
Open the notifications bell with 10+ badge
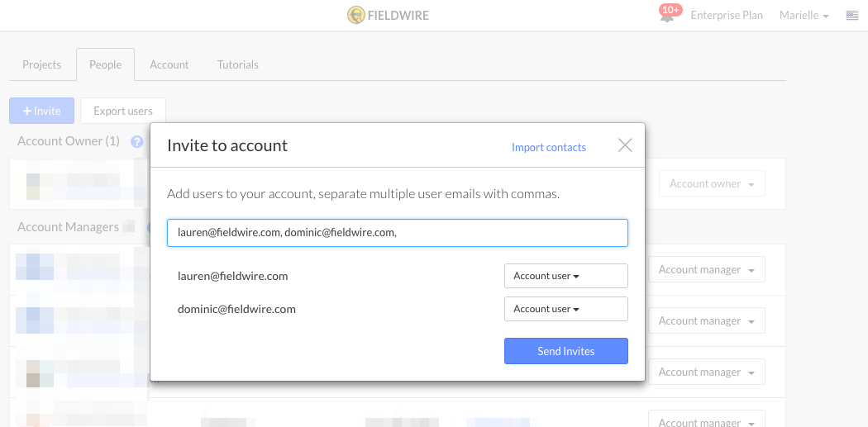click(668, 15)
